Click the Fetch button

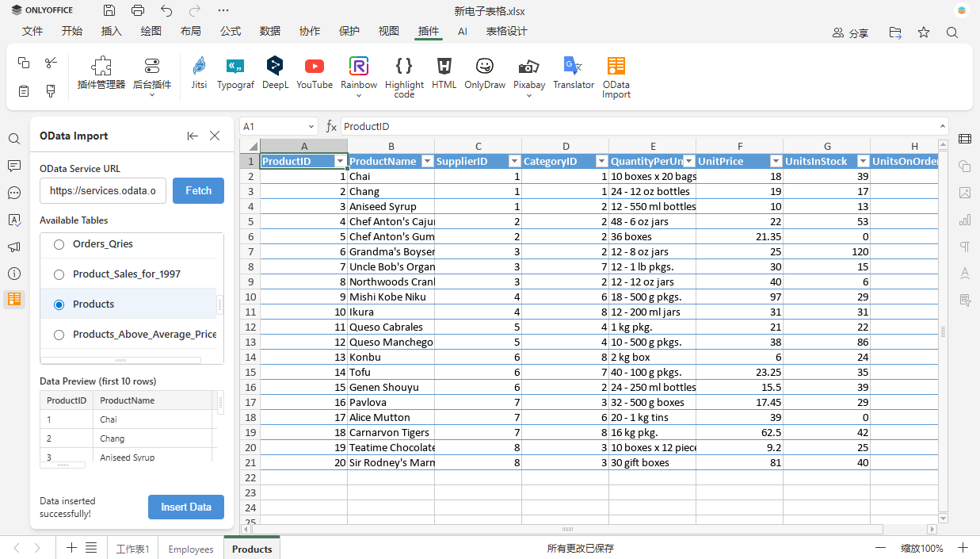coord(198,190)
